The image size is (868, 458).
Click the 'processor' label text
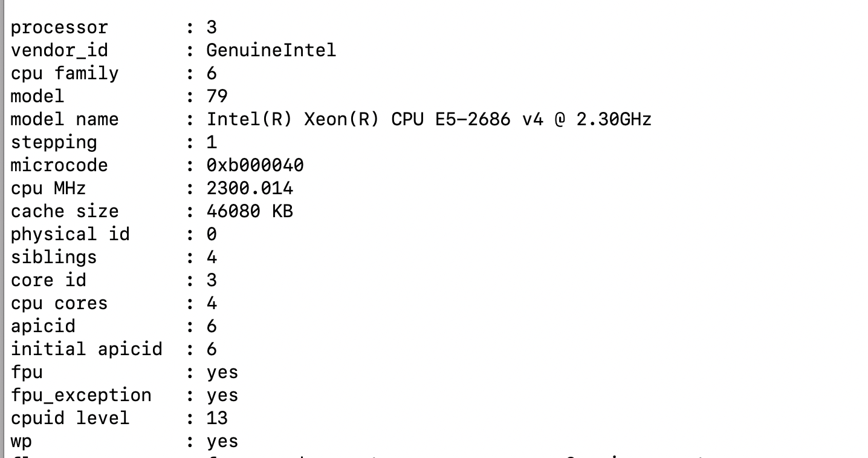point(59,27)
